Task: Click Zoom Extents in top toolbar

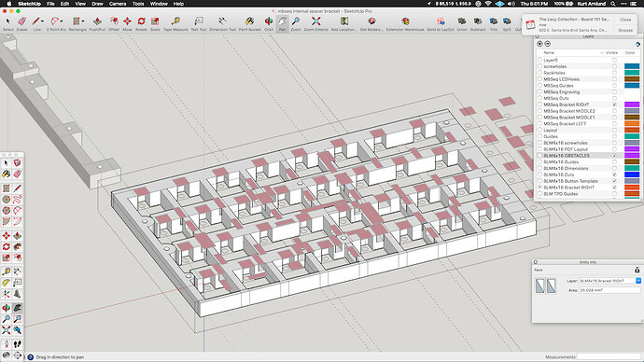Action: (x=315, y=24)
